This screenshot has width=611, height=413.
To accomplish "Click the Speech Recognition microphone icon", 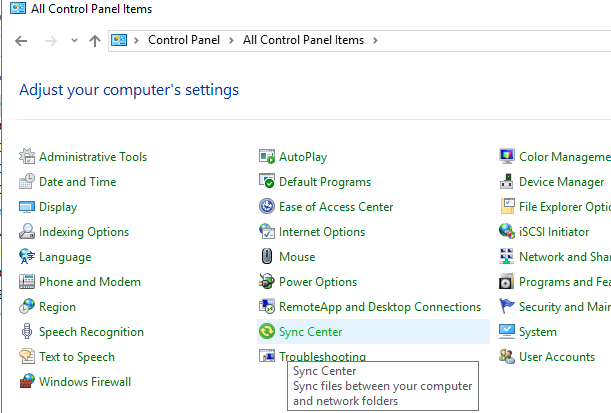I will [27, 332].
